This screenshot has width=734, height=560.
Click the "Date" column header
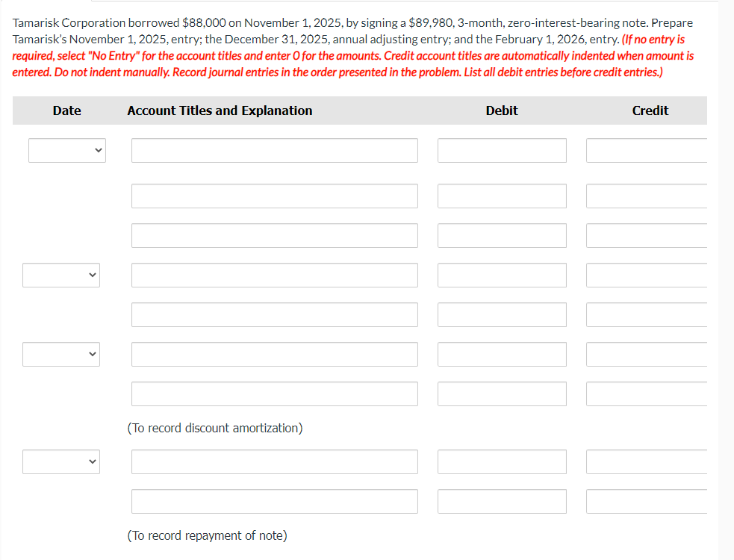[67, 111]
